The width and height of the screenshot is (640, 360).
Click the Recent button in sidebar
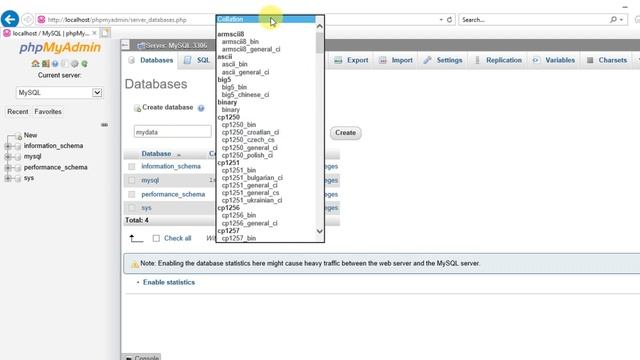pos(18,112)
